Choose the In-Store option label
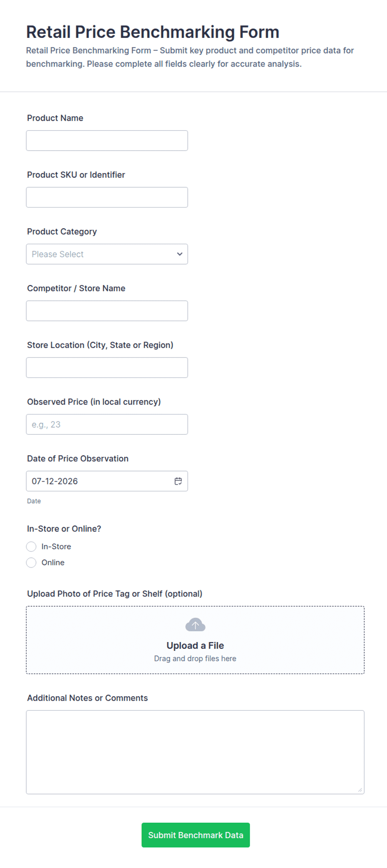This screenshot has height=868, width=387. point(56,546)
